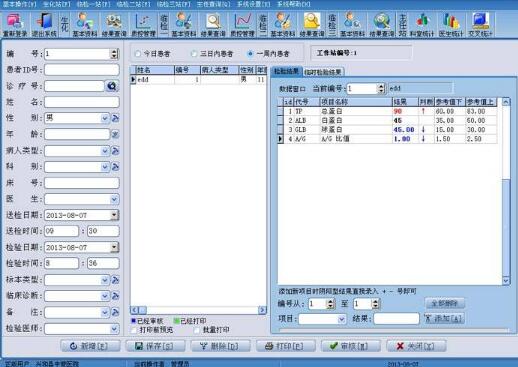518x367 pixels.
Task: Click the 结果 input field
Action: coord(396,319)
